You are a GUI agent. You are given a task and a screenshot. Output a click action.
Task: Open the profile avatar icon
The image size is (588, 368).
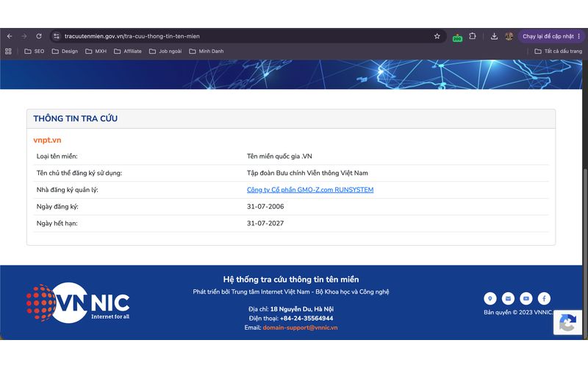pos(509,36)
